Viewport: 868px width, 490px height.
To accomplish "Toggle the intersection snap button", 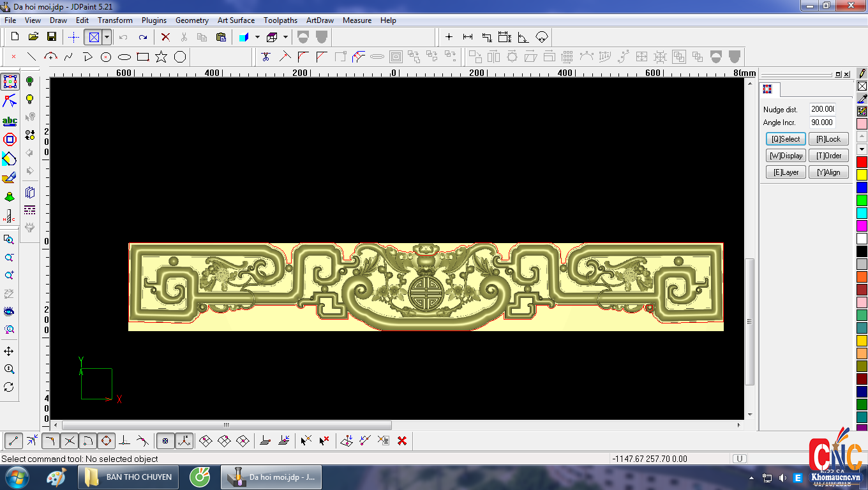I will tap(70, 440).
